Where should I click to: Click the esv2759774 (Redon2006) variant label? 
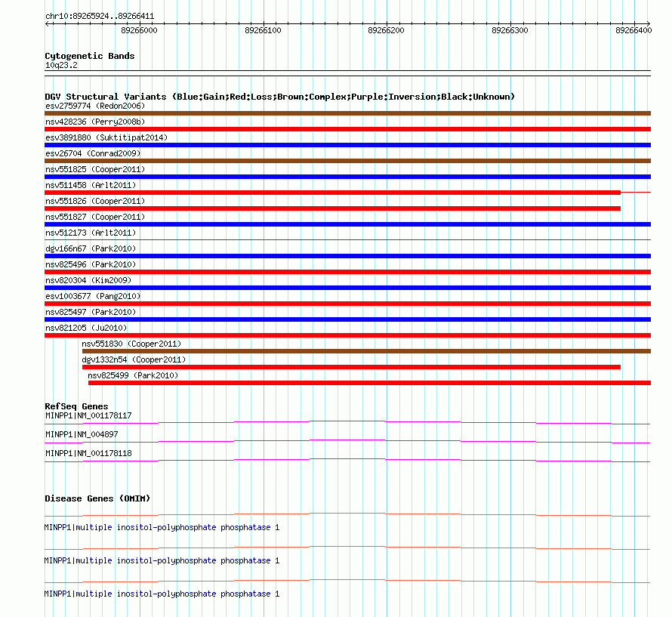coord(95,106)
